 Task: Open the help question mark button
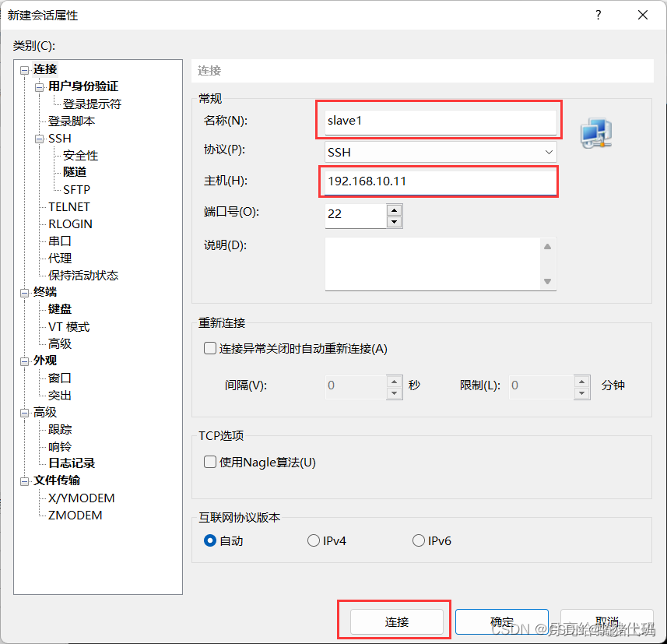tap(599, 16)
